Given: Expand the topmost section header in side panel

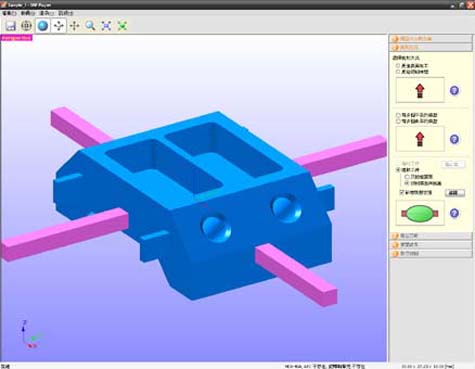Looking at the screenshot, I should [431, 39].
